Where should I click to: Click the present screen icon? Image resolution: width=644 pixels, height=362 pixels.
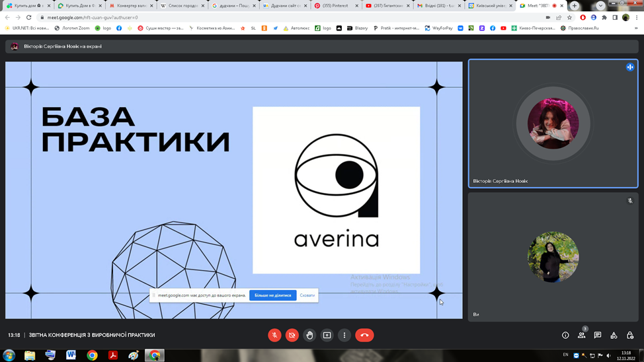[327, 336]
